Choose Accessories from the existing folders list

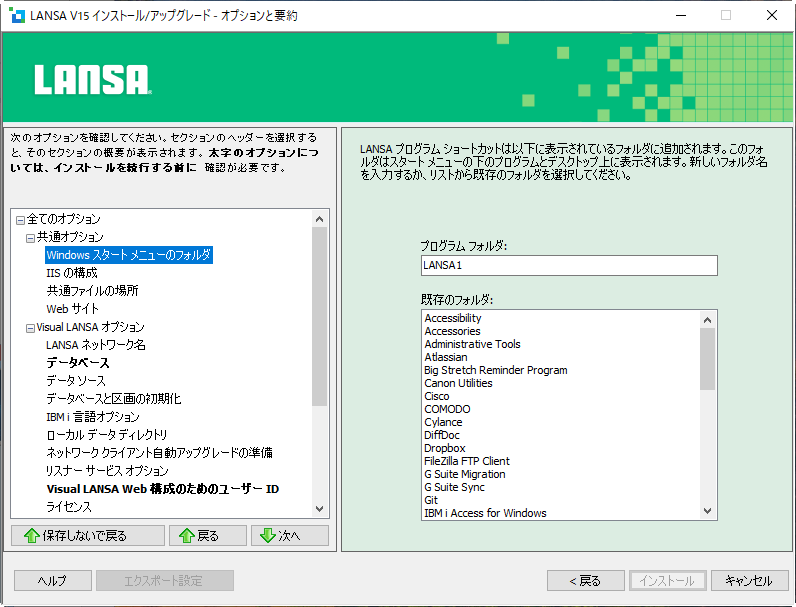pyautogui.click(x=452, y=331)
